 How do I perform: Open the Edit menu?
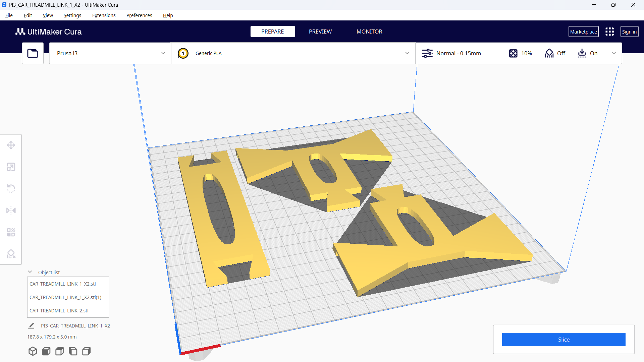pyautogui.click(x=28, y=15)
